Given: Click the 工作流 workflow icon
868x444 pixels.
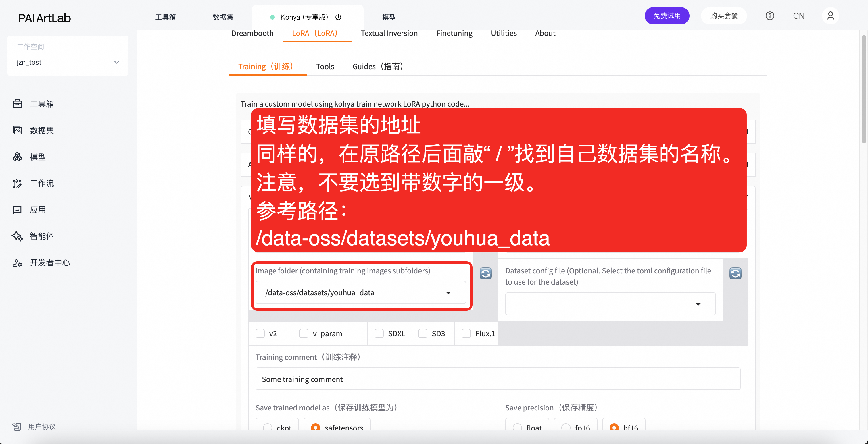Looking at the screenshot, I should [x=17, y=184].
